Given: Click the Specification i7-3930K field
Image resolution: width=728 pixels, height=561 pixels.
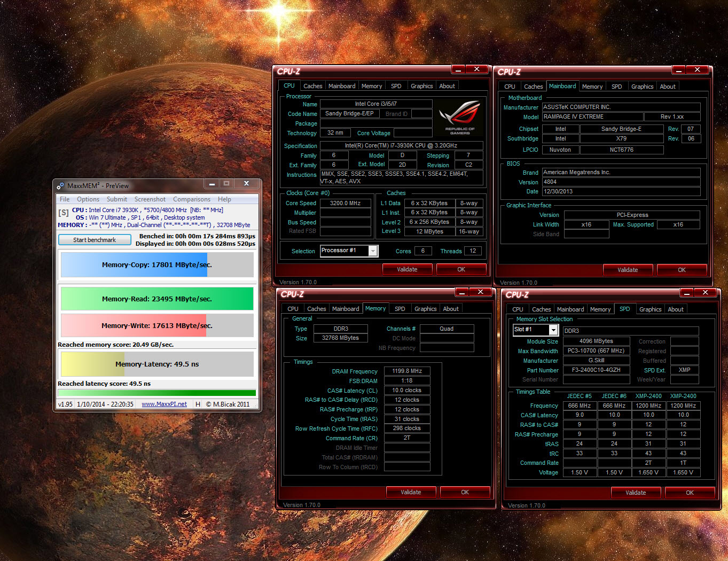Looking at the screenshot, I should click(401, 145).
